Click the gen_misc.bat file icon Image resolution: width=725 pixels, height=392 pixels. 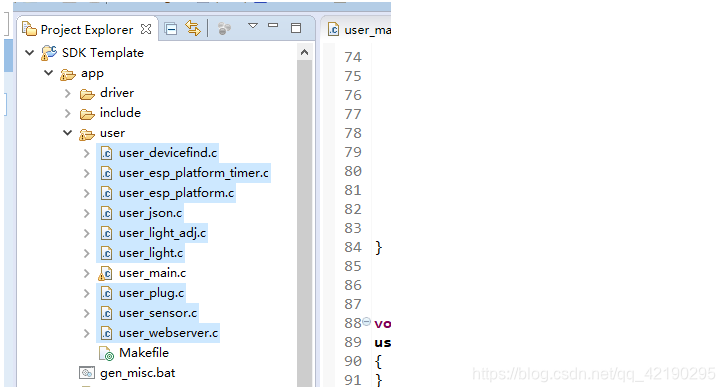(87, 373)
